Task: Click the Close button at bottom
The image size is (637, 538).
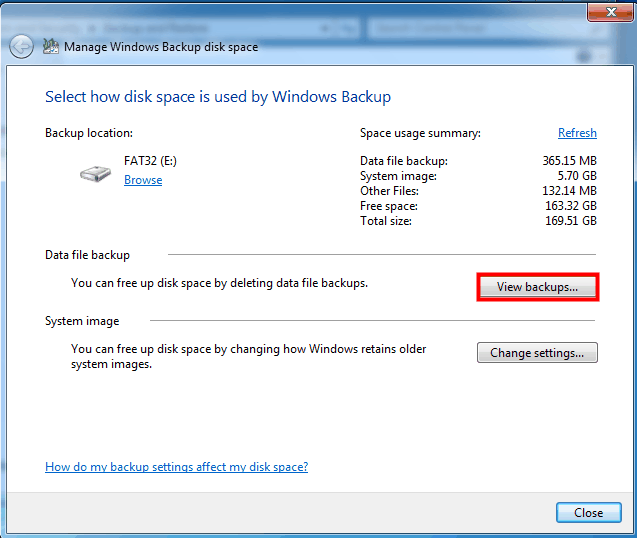Action: 589,513
